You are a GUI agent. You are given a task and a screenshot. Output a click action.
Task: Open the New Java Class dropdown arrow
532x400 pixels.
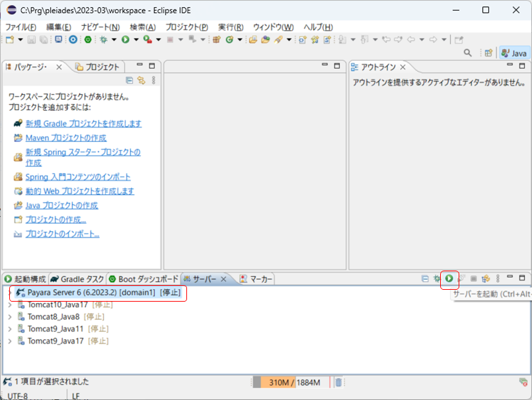coord(240,40)
